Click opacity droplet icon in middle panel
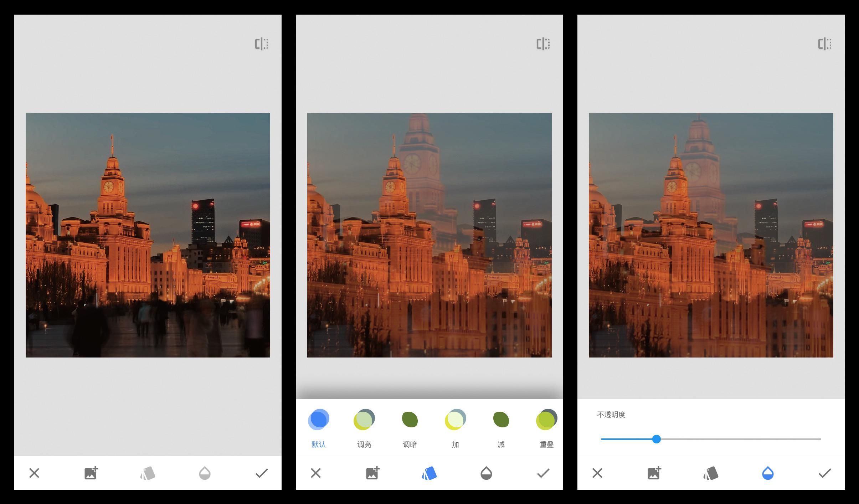This screenshot has height=504, width=859. [x=486, y=473]
